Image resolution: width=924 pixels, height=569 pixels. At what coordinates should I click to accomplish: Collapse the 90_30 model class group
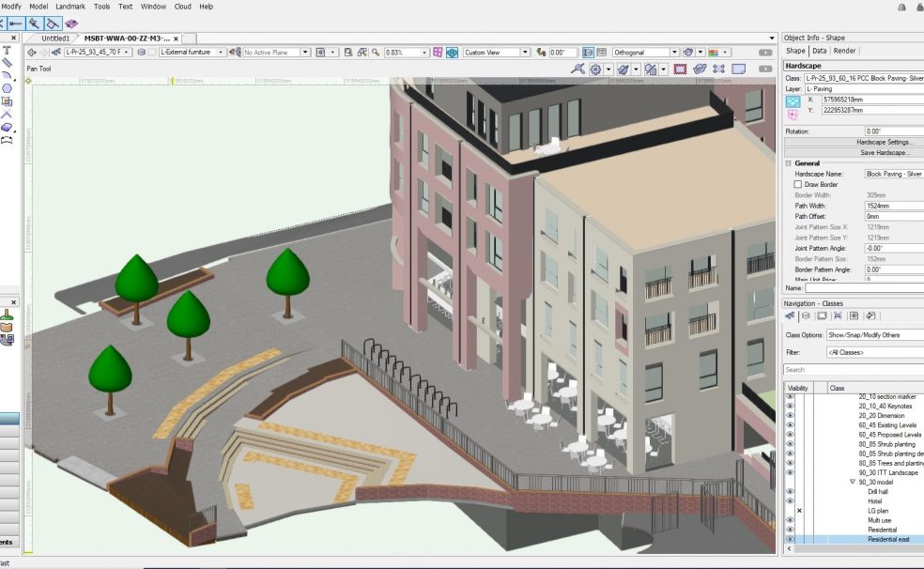853,482
